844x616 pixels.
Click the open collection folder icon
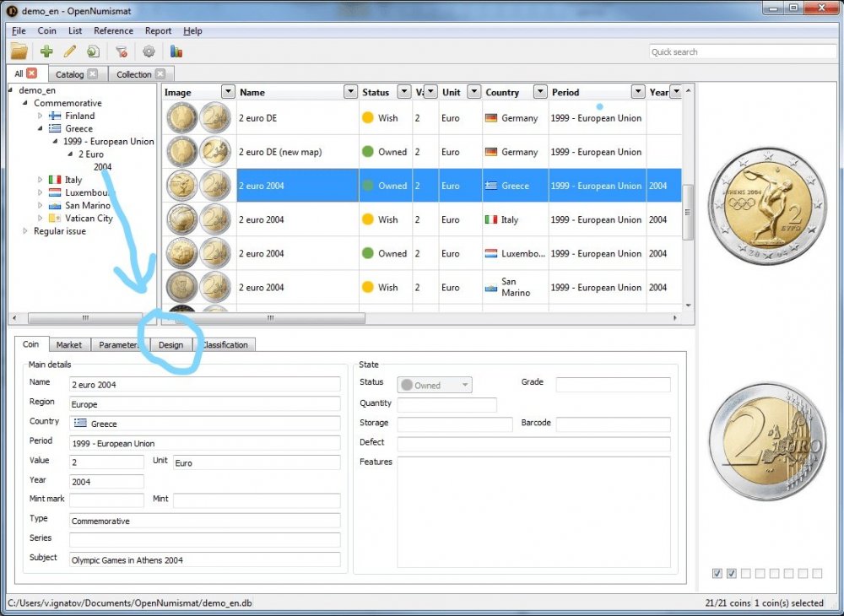point(19,51)
